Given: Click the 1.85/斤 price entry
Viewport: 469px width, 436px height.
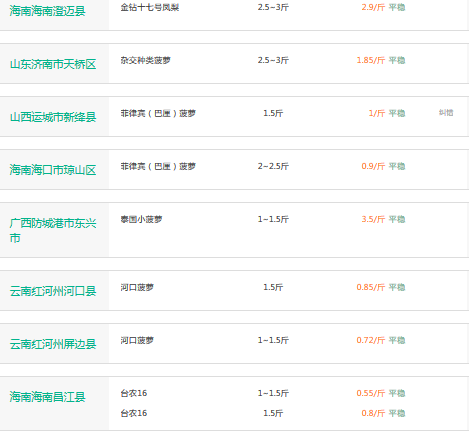Looking at the screenshot, I should (x=371, y=60).
